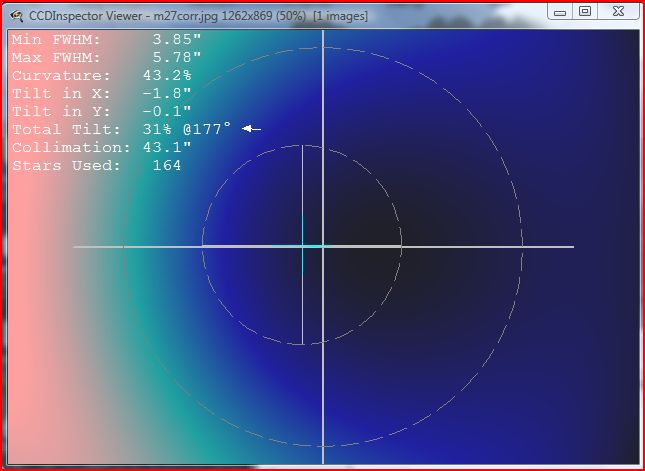This screenshot has width=645, height=471.
Task: Maximize the CCDInspector Viewer window
Action: [585, 12]
